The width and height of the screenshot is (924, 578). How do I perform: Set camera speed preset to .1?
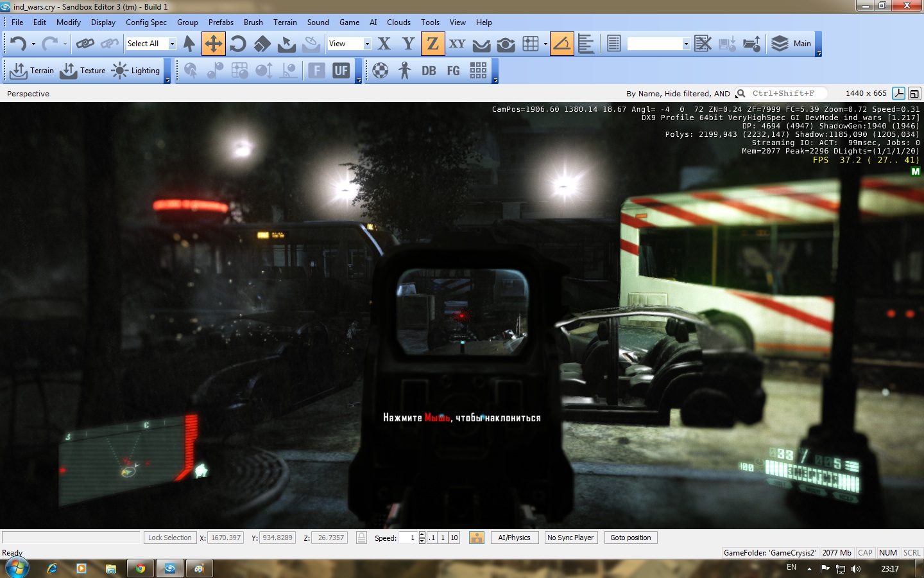point(432,538)
